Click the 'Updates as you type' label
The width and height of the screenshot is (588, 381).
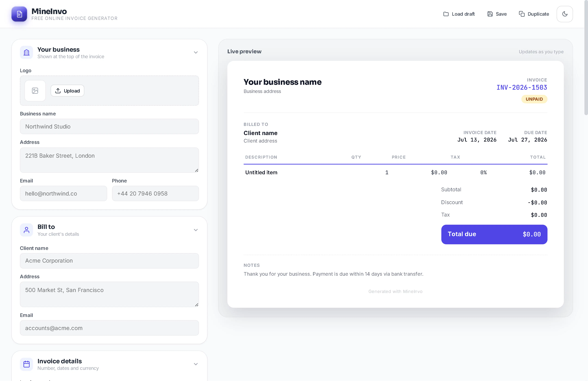tap(541, 52)
